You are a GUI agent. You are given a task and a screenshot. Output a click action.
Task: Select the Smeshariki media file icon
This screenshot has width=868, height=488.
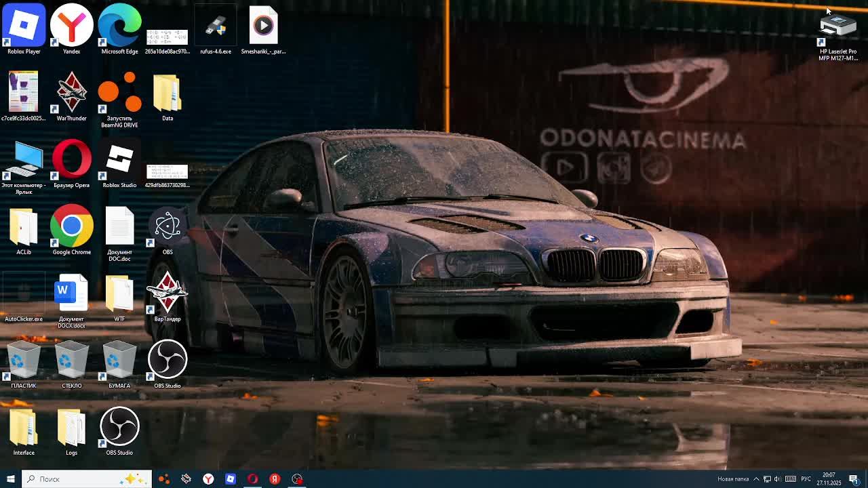point(263,29)
